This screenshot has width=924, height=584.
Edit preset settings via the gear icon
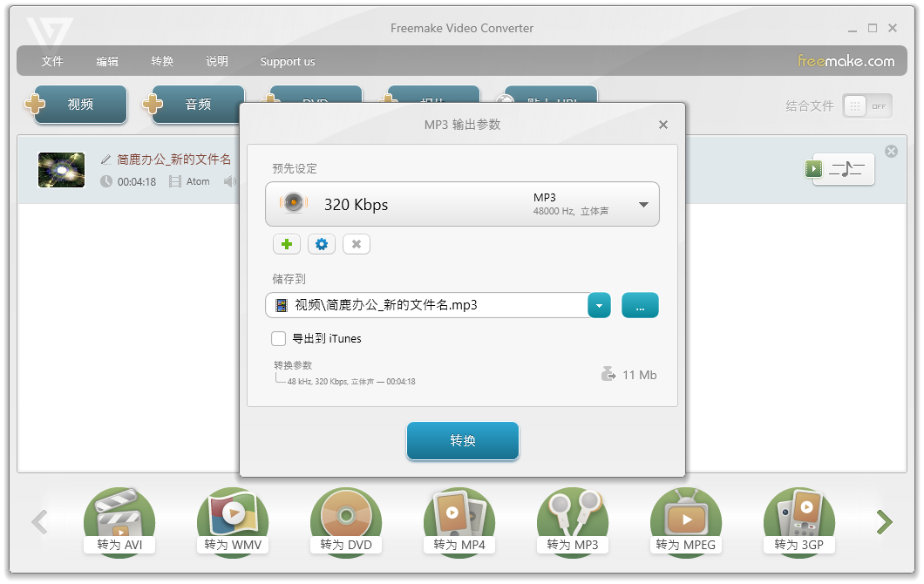tap(321, 244)
